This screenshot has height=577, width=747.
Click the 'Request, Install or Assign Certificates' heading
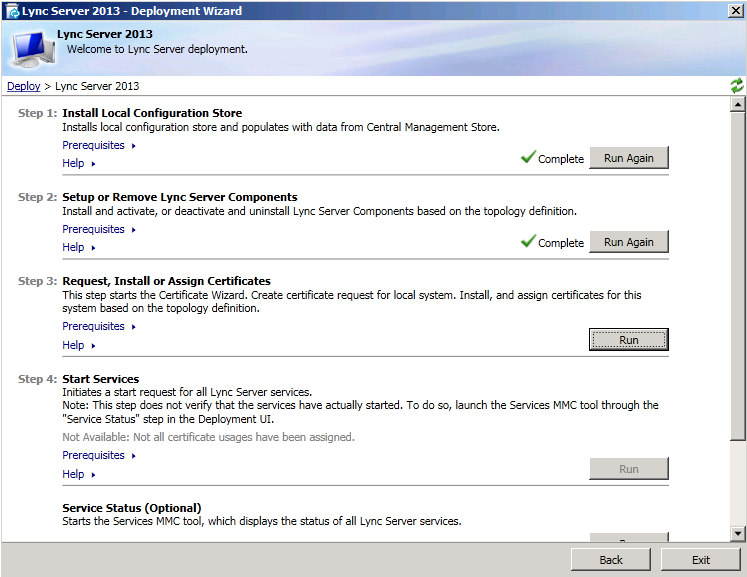[166, 281]
